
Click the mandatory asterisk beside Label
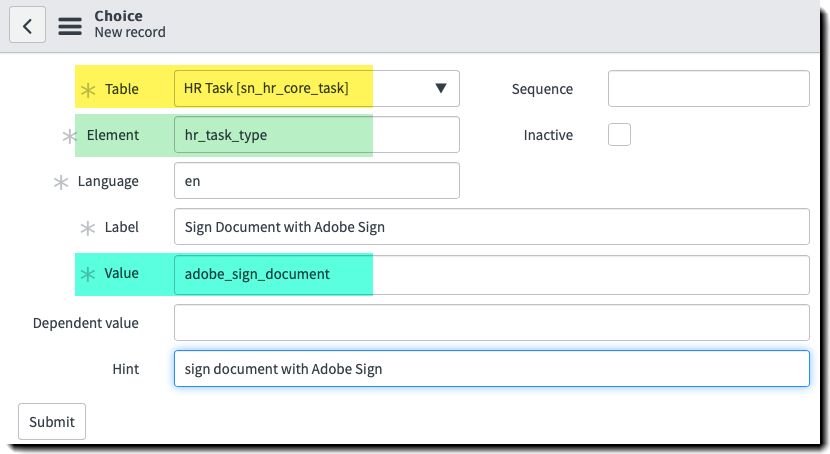pyautogui.click(x=88, y=228)
